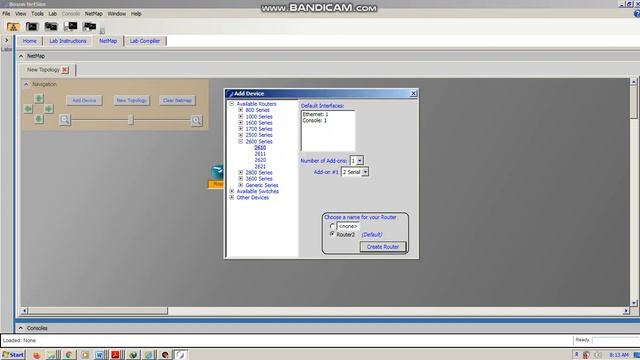Click the orange NetMap toolbar icon
This screenshot has height=360, width=640.
coord(13,27)
